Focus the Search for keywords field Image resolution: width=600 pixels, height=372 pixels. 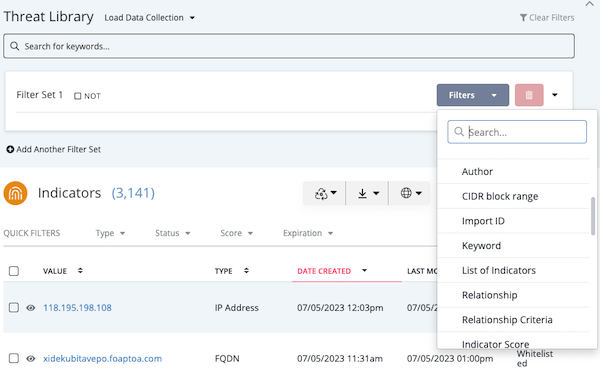[289, 46]
